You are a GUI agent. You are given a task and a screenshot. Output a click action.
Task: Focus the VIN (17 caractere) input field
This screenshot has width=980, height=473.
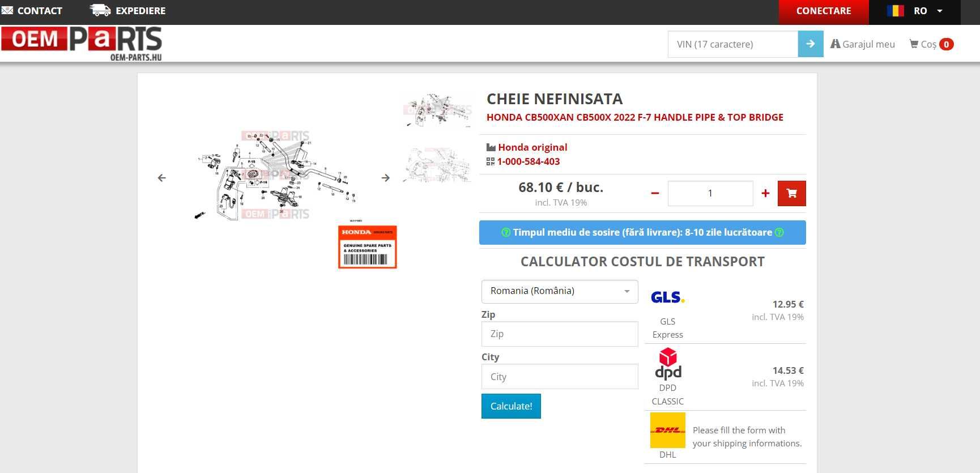[x=733, y=44]
